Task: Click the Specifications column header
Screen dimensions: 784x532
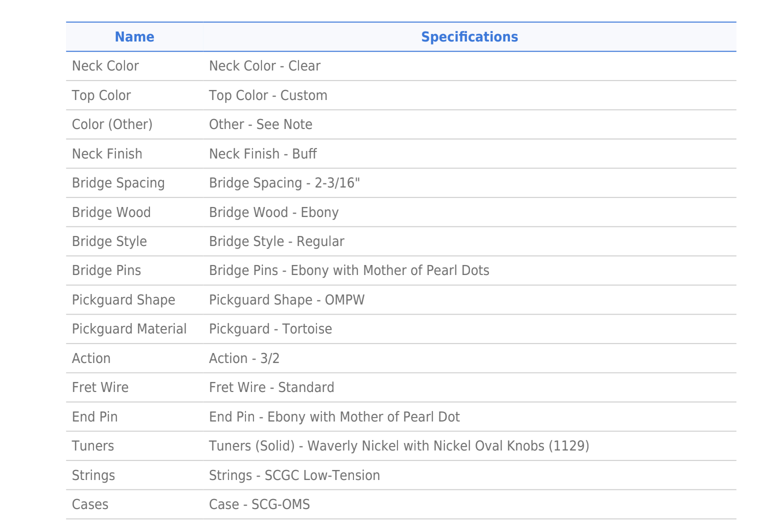Action: pos(469,37)
